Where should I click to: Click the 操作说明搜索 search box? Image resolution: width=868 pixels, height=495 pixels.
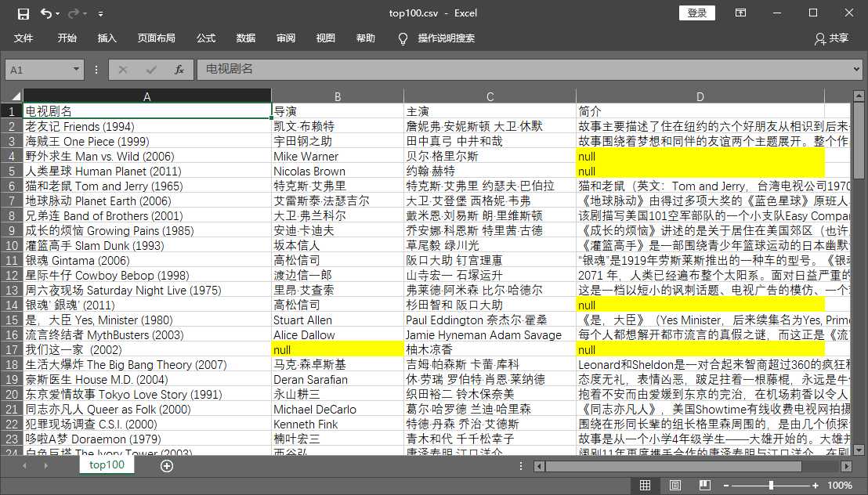[447, 38]
